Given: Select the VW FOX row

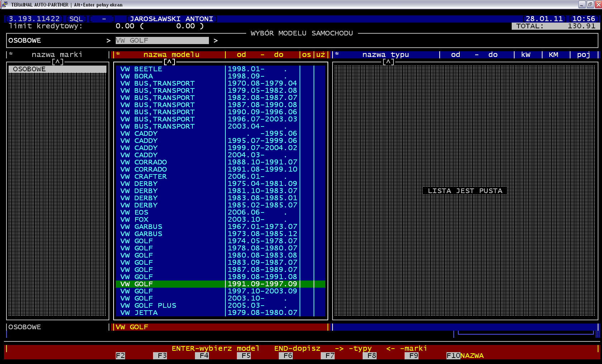Looking at the screenshot, I should [220, 220].
